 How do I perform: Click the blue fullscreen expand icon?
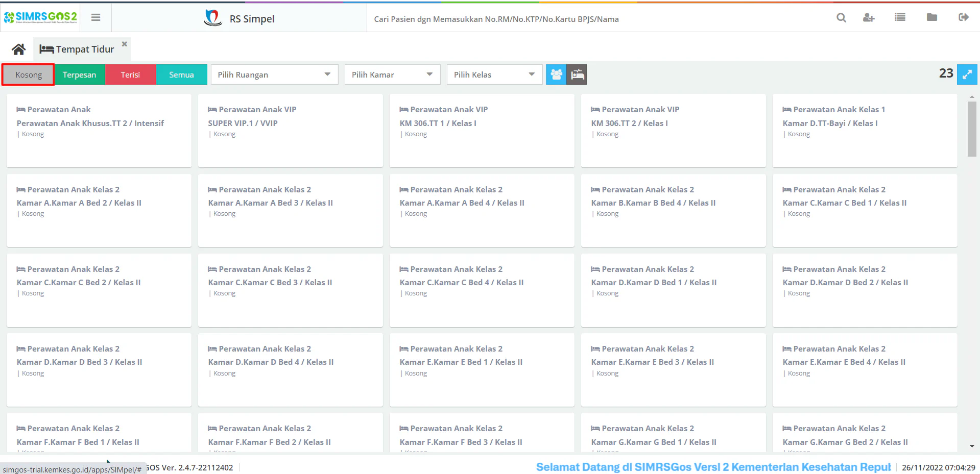point(967,74)
